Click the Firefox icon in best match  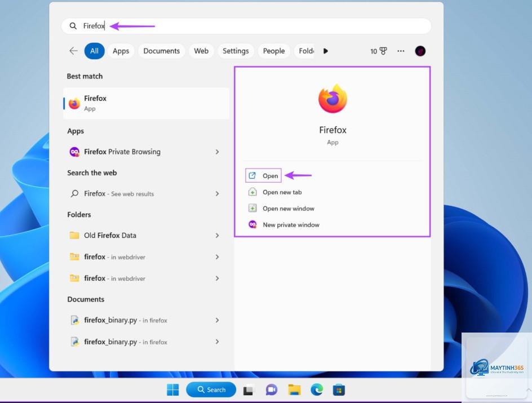click(74, 104)
